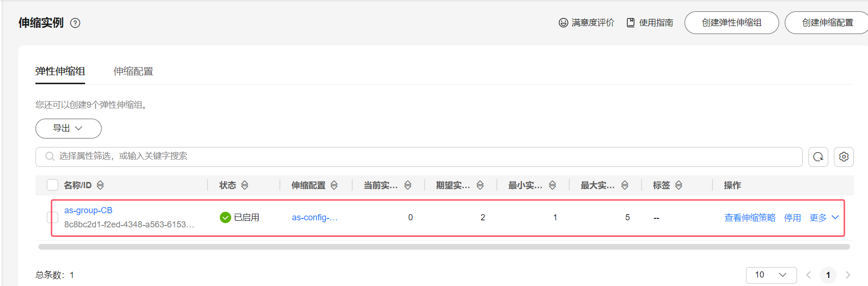Open the as-config-… configuration link
Viewport: 868px width, 286px height.
coord(314,217)
